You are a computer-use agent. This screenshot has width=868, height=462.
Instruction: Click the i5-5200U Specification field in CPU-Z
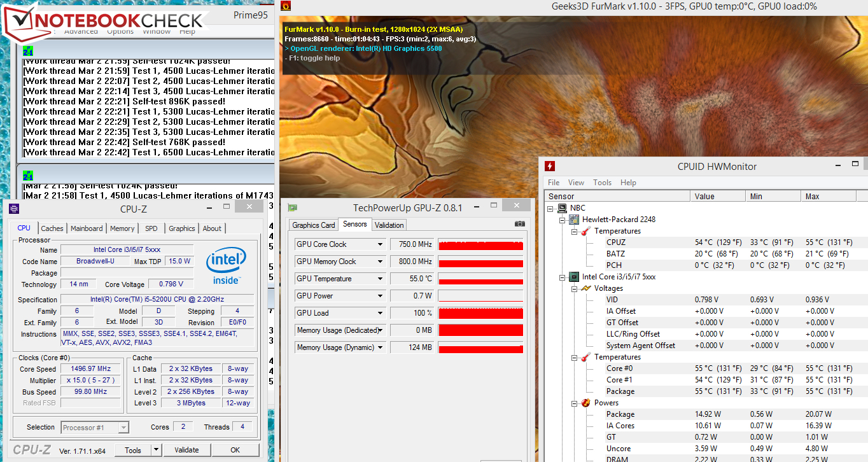157,300
